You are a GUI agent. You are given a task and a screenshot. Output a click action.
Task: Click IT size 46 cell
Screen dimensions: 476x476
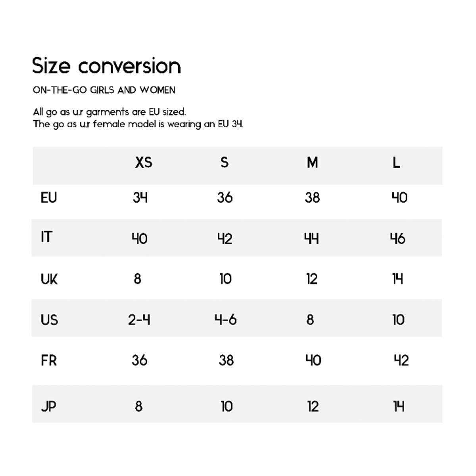click(x=397, y=238)
